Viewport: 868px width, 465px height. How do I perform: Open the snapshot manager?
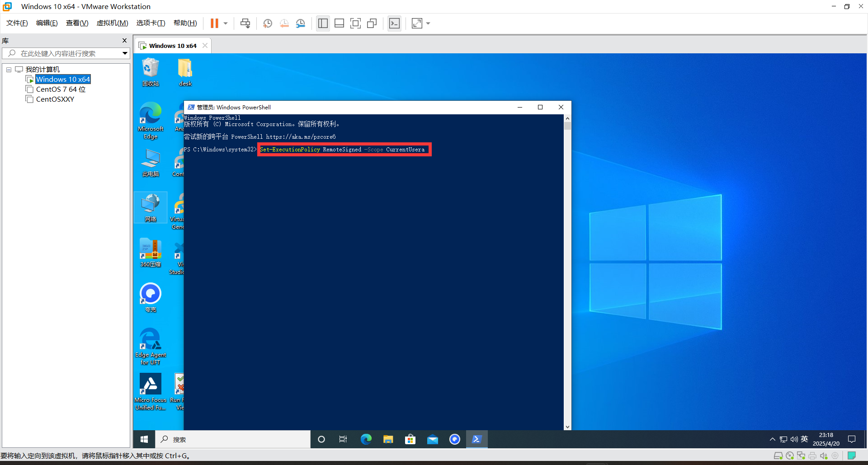(301, 23)
